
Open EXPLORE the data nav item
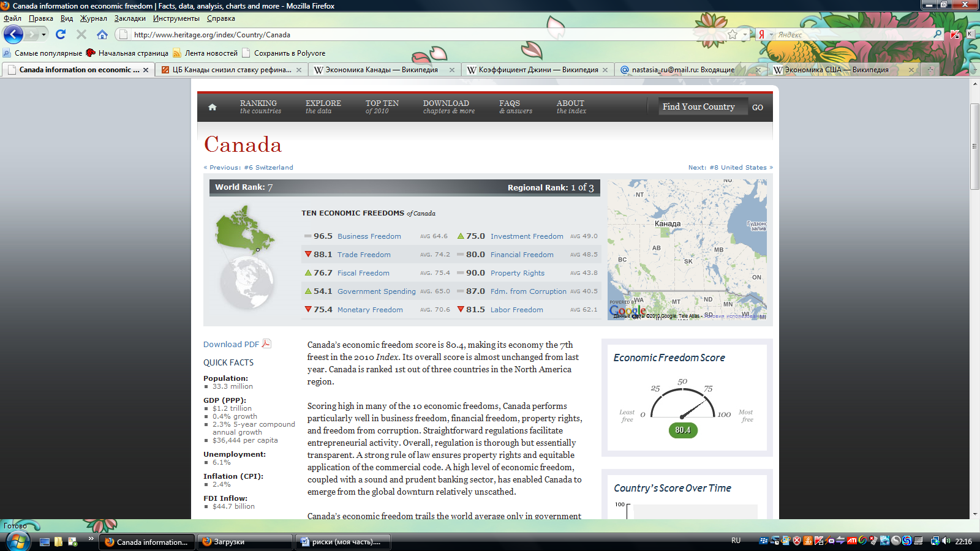[323, 107]
